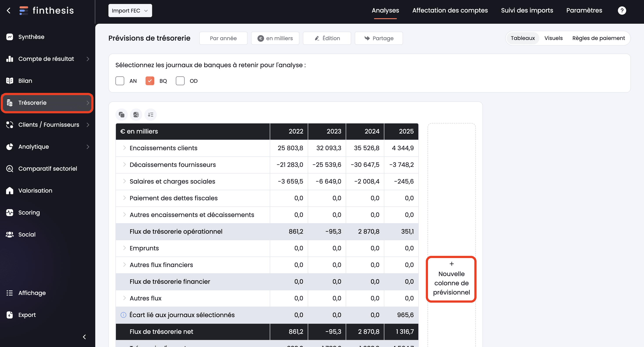The image size is (644, 347).
Task: Expand the Emprunts row
Action: tap(124, 248)
